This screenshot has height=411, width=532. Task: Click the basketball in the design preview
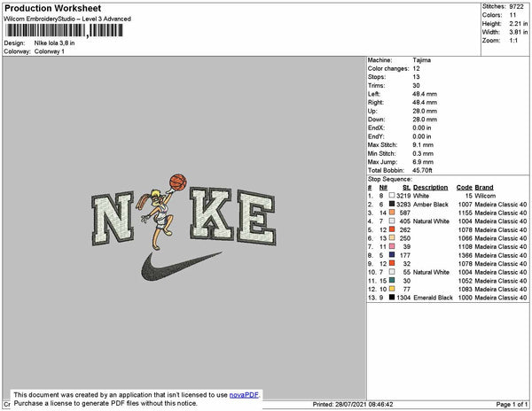(x=178, y=182)
